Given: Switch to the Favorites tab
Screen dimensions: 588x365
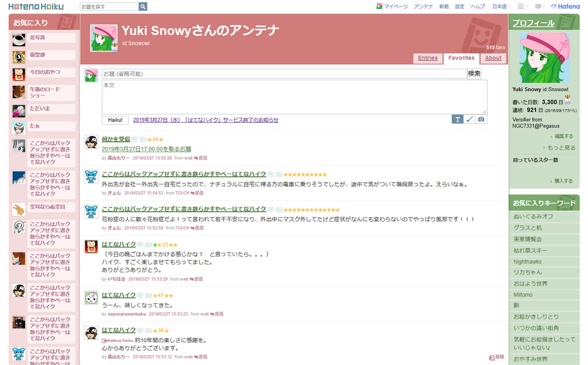Looking at the screenshot, I should coord(461,58).
